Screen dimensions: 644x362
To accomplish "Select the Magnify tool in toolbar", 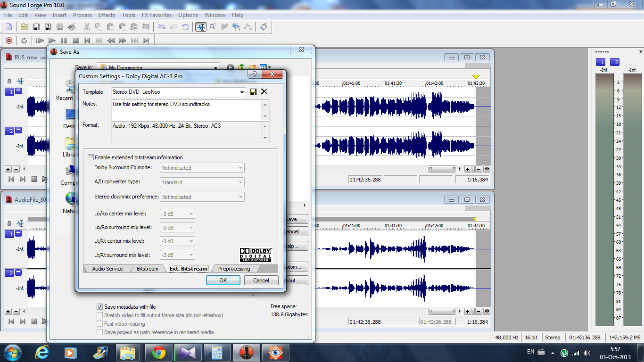I will (x=213, y=27).
